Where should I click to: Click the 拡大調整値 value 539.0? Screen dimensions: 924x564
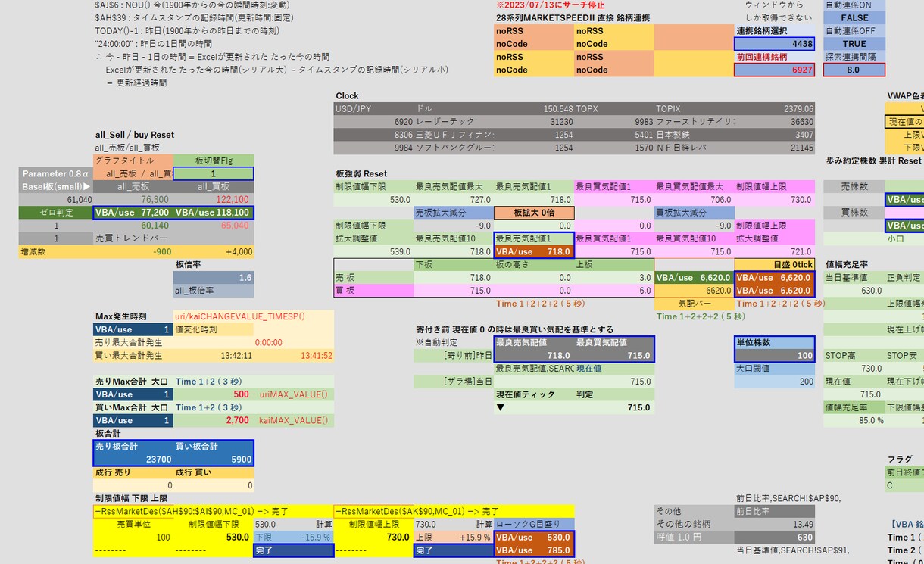coord(373,251)
